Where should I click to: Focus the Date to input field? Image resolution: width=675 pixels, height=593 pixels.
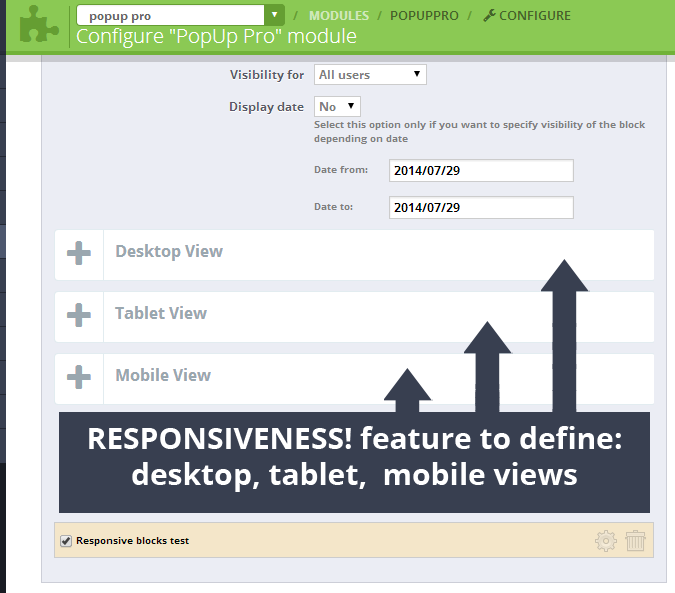(480, 207)
